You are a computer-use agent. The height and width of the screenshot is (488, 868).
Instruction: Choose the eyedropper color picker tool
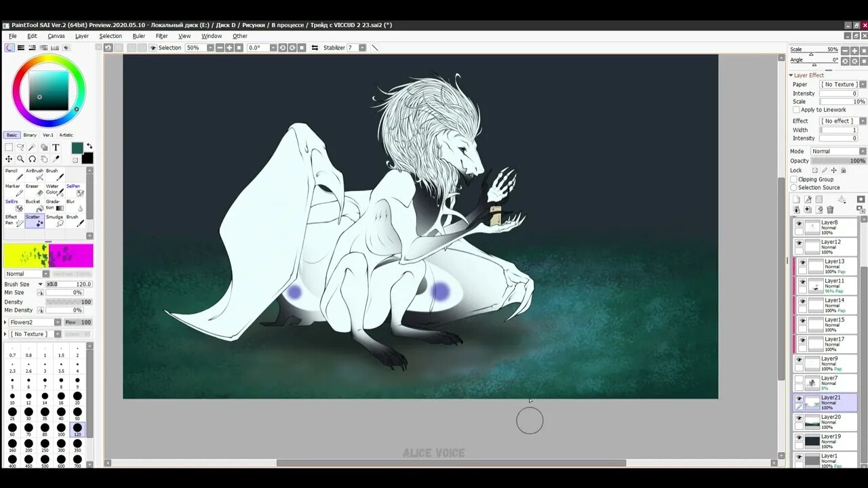[x=56, y=159]
